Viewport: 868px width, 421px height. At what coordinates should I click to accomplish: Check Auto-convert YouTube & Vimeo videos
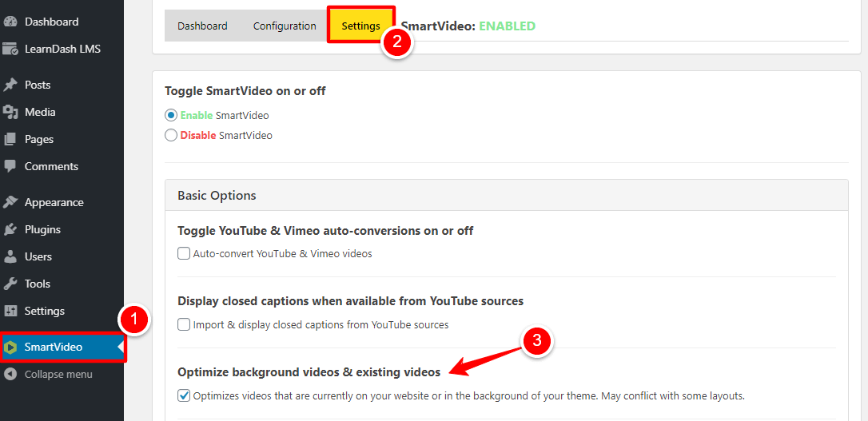coord(184,254)
